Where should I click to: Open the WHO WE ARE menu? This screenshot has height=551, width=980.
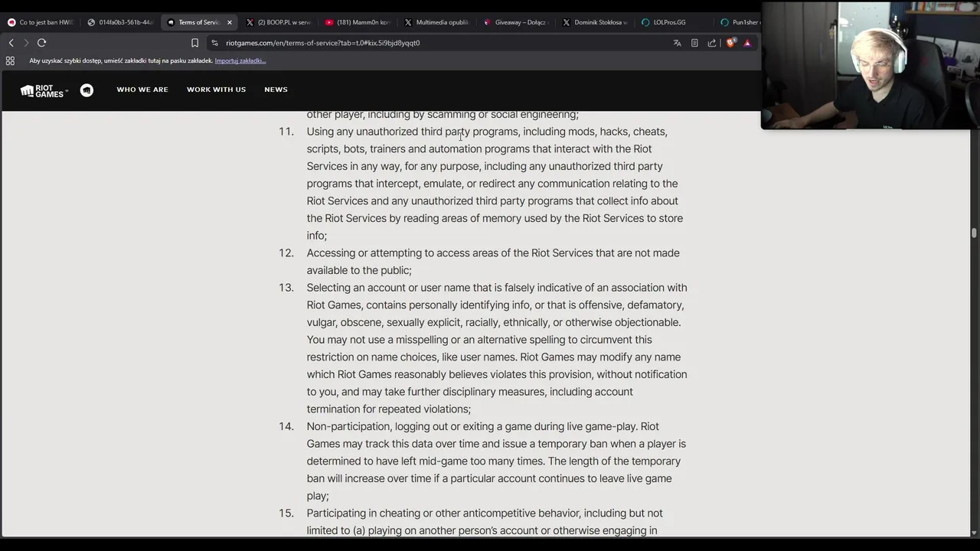(142, 90)
